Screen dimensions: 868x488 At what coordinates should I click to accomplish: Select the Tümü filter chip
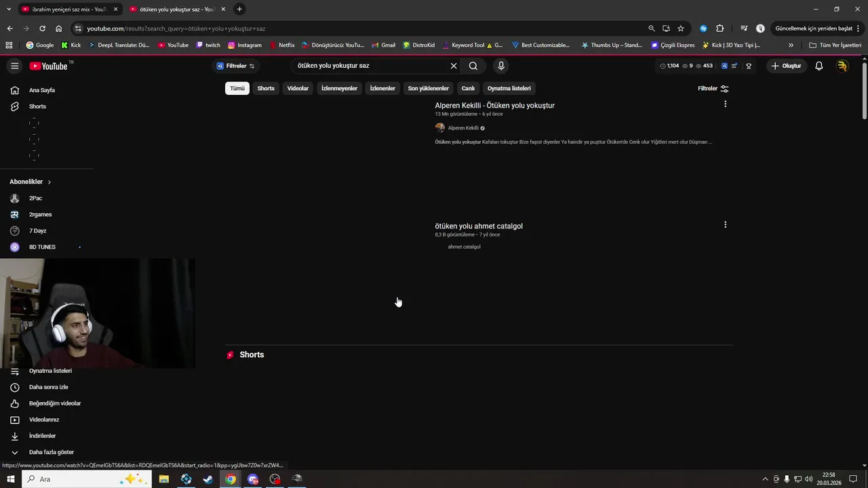coord(237,88)
